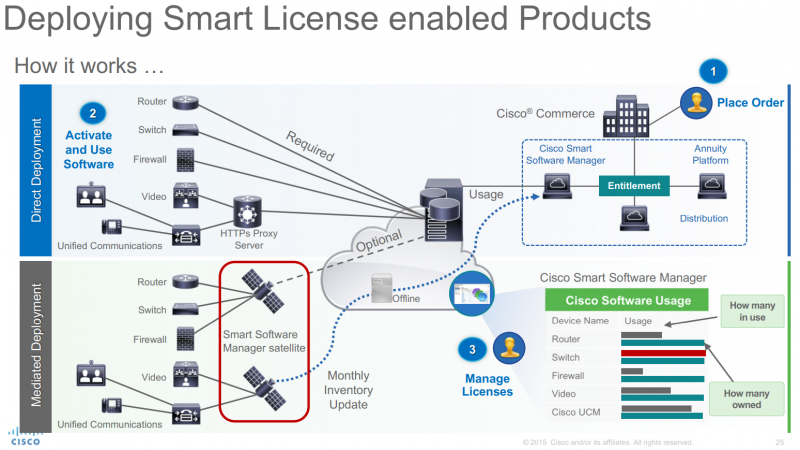
Task: Click the IP phone icon in Mediated Deployment
Action: tap(111, 406)
